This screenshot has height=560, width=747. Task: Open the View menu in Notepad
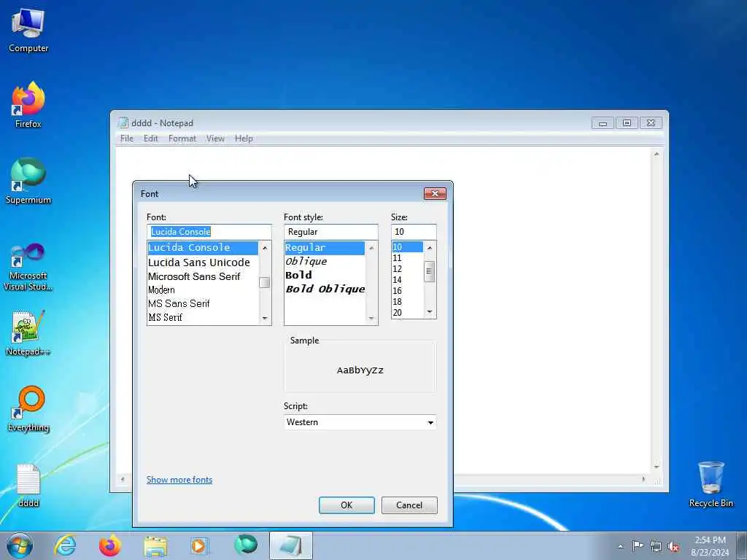(x=215, y=139)
